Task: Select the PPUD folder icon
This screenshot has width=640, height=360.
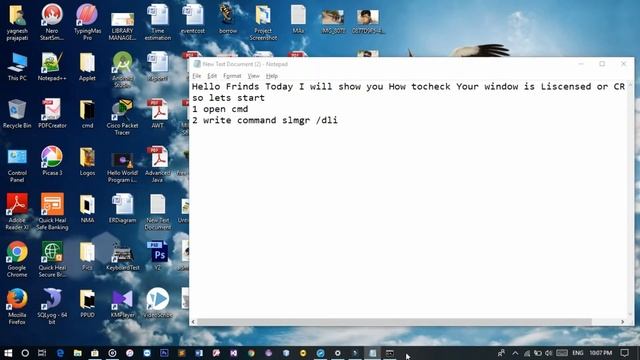Action: click(x=87, y=304)
